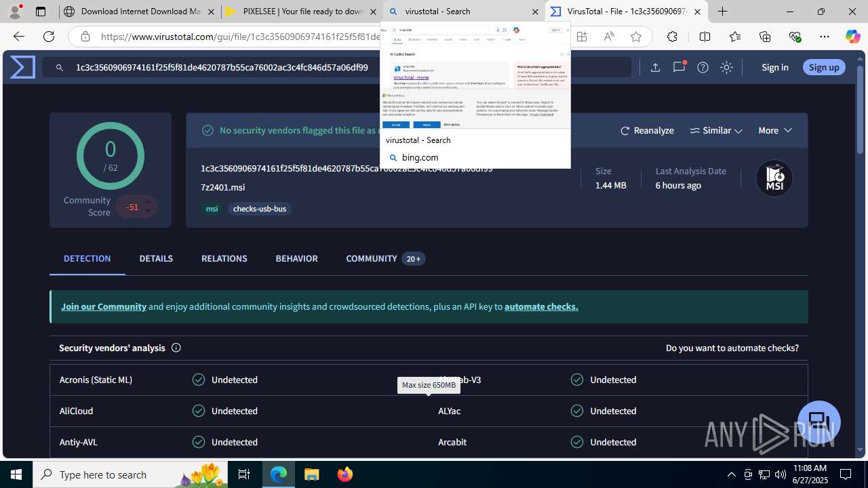
Task: Toggle the light/dark theme sun icon
Action: tap(726, 67)
